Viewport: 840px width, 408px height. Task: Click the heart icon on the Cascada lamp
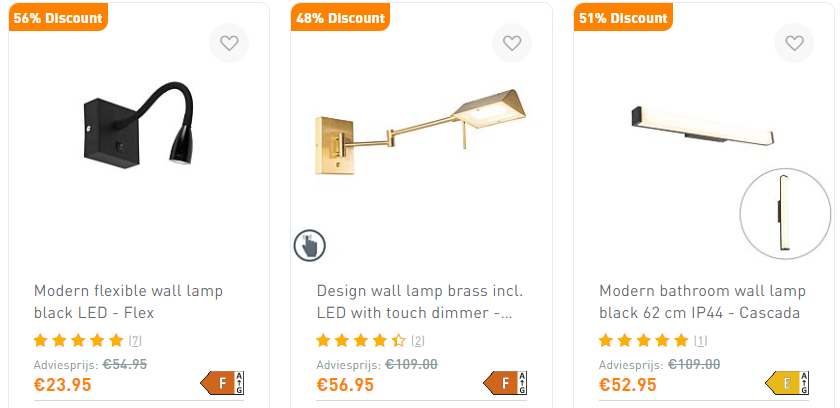pos(794,43)
